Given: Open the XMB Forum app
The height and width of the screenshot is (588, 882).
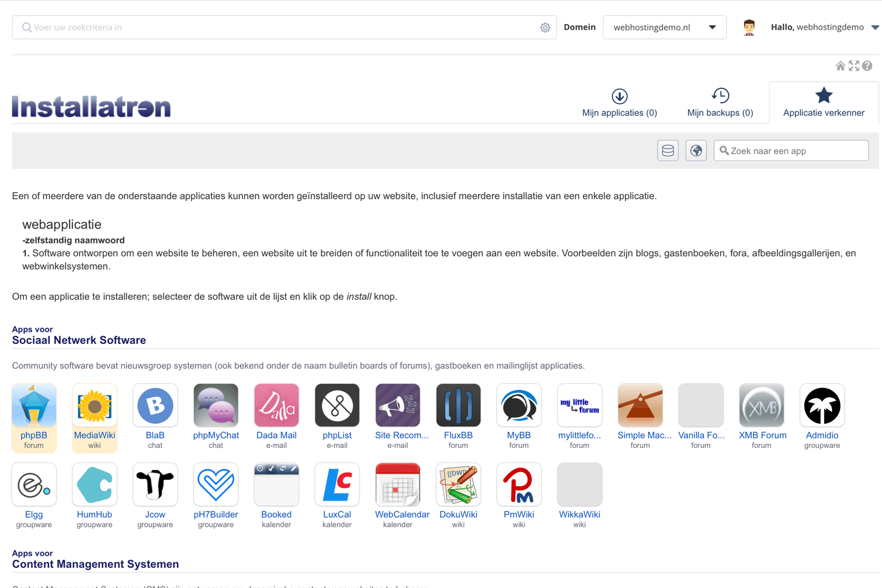Looking at the screenshot, I should tap(761, 405).
